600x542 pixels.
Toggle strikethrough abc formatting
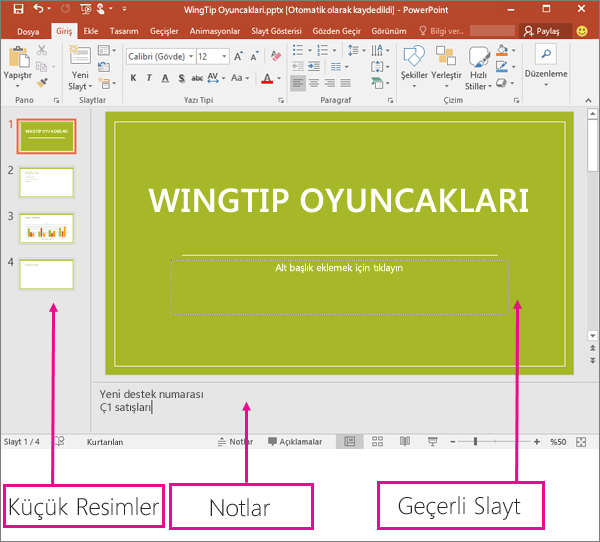pos(197,78)
